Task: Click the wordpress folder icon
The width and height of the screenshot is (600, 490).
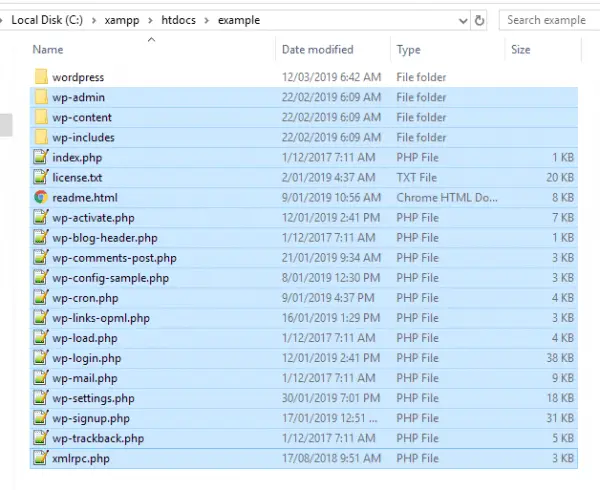Action: tap(41, 77)
